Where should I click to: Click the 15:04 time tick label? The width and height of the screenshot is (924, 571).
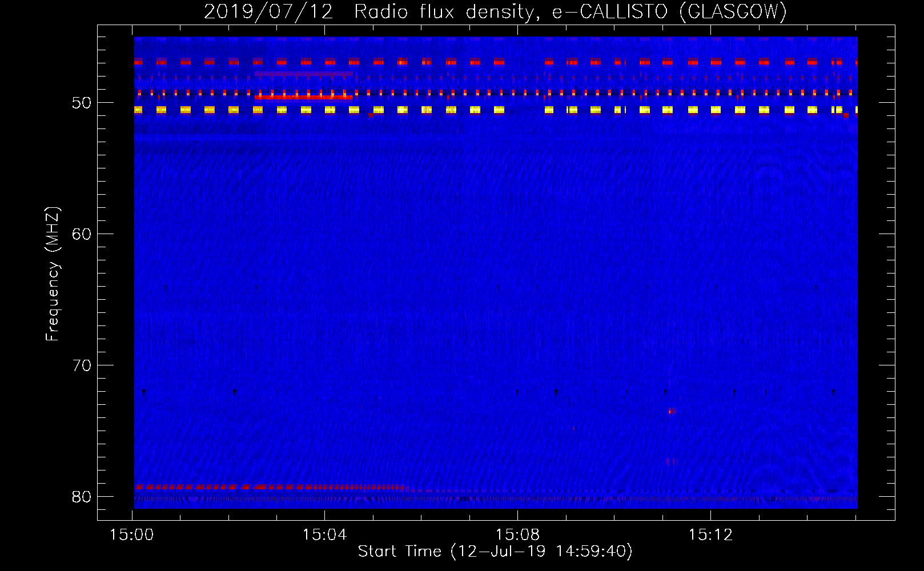[324, 535]
